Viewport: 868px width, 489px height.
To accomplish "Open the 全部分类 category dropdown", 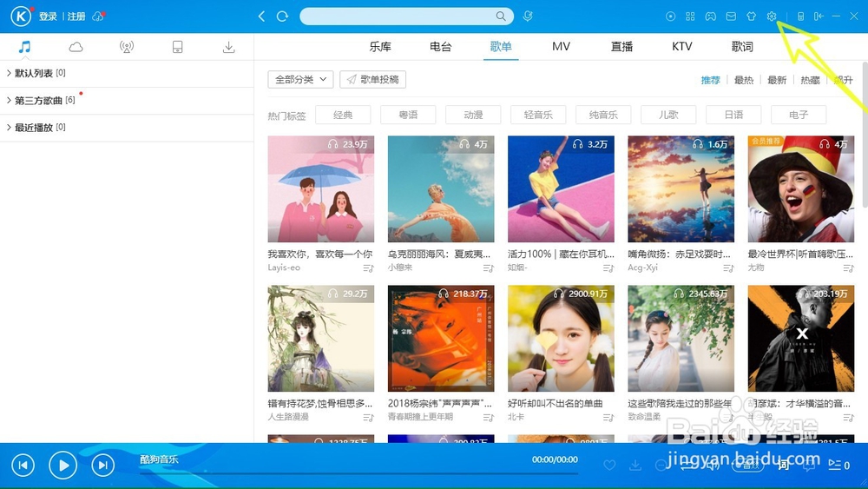I will (x=300, y=79).
